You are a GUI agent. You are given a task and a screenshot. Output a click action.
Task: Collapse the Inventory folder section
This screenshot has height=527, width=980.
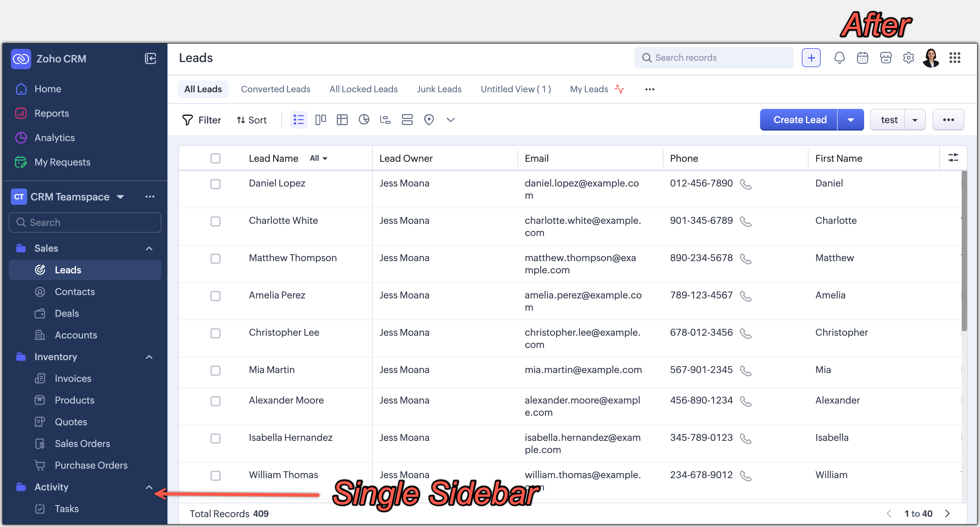click(149, 357)
